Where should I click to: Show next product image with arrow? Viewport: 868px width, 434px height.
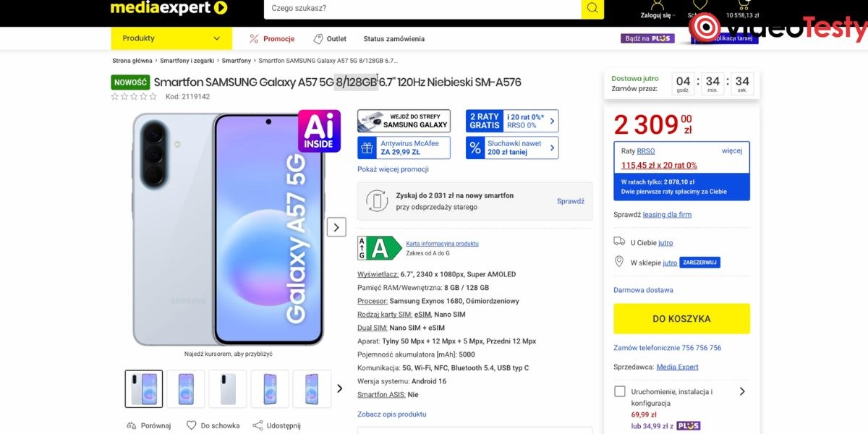click(x=336, y=226)
